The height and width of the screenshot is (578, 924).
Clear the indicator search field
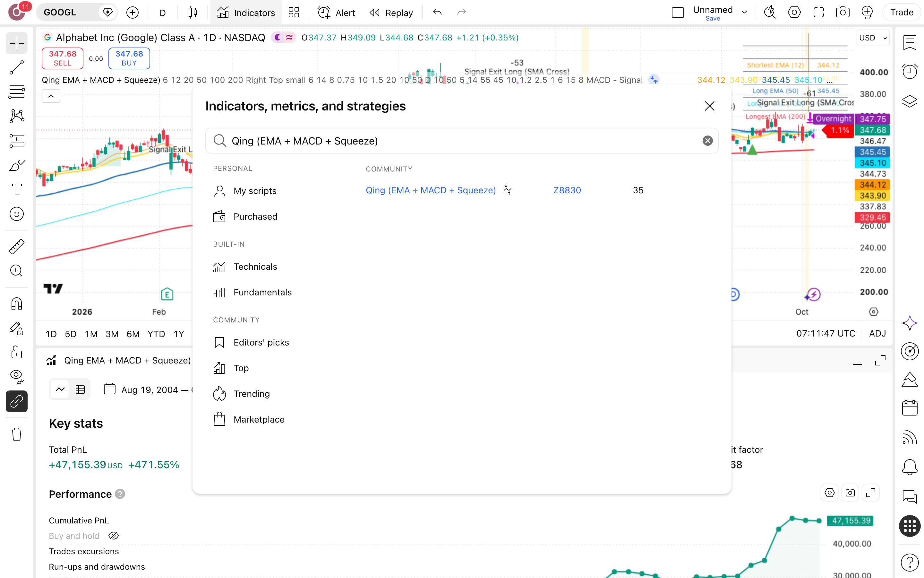pos(707,141)
